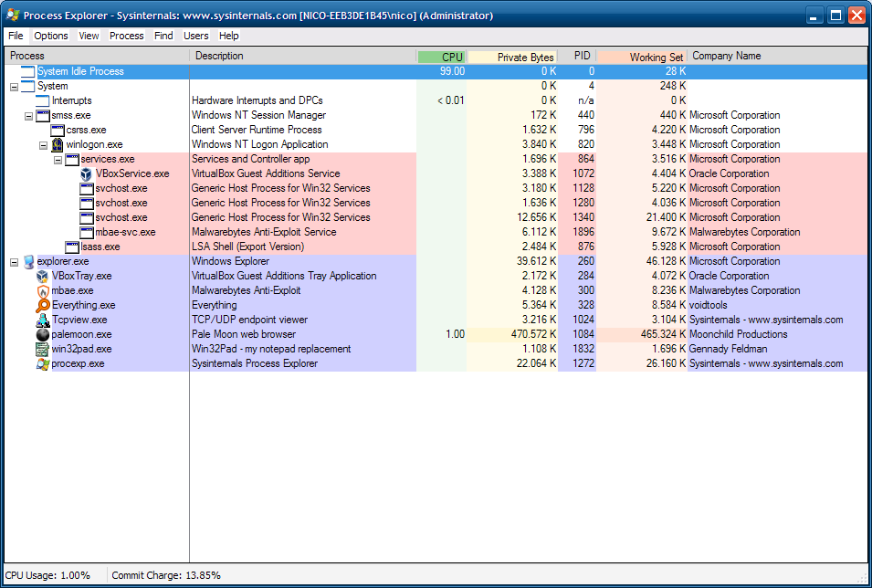872x588 pixels.
Task: Click "Gennady Feldman" company name
Action: [728, 349]
